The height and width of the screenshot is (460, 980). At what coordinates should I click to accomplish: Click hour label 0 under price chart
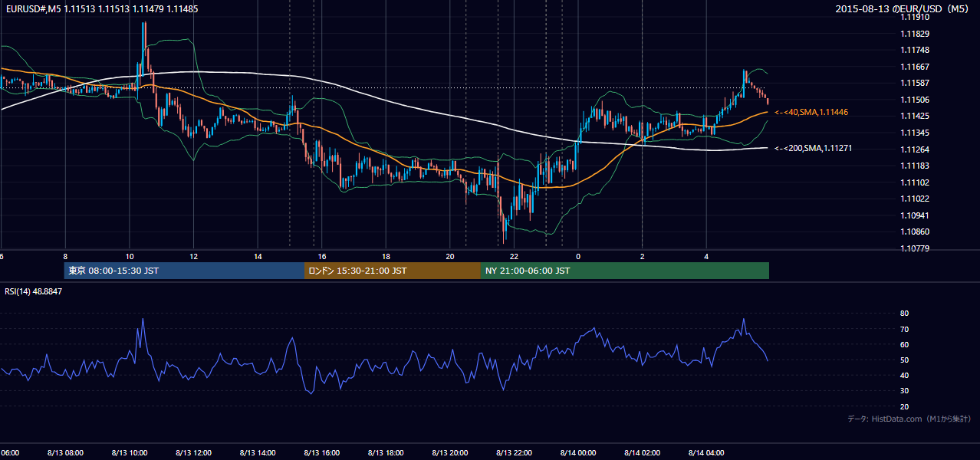point(578,257)
